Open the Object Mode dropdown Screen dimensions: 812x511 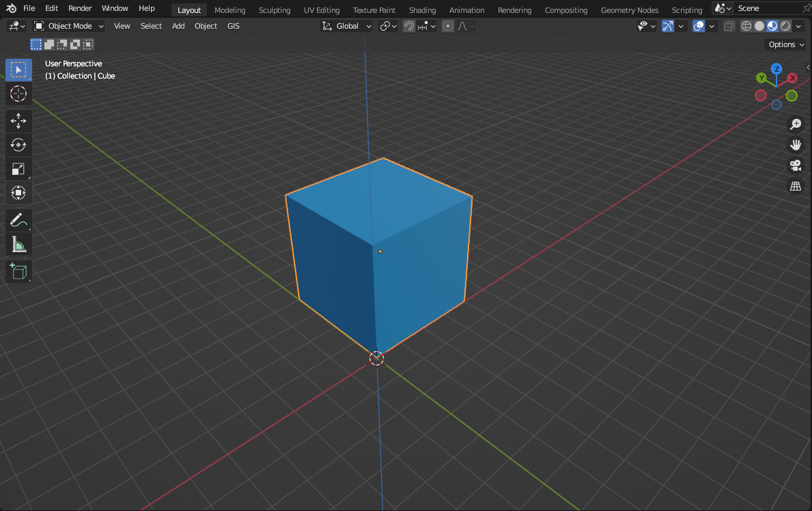tap(68, 25)
